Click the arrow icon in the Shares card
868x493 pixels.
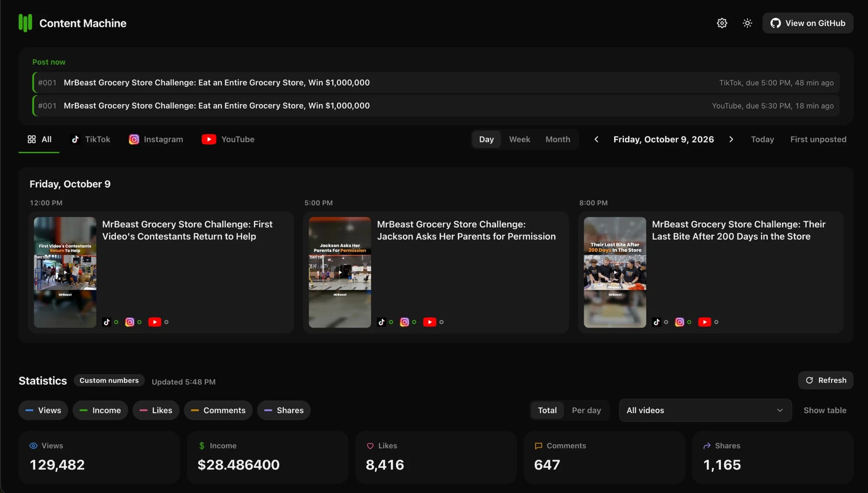707,446
